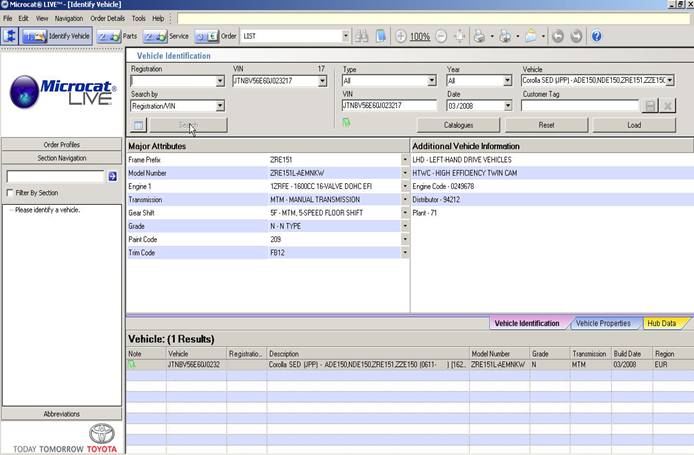694x455 pixels.
Task: Click the small window icon left of Search
Action: (x=139, y=125)
